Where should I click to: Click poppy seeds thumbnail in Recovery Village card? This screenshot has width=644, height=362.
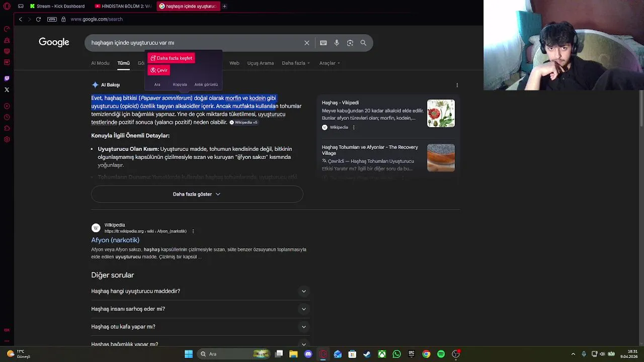[441, 158]
